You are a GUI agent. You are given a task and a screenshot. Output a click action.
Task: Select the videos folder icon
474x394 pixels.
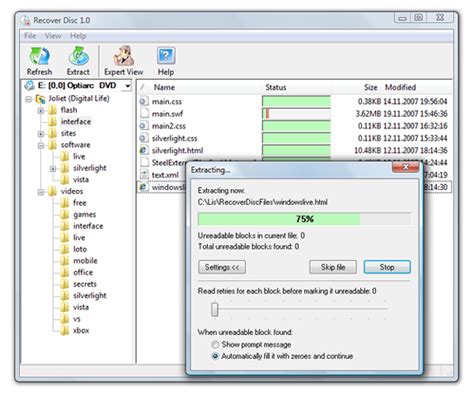point(52,191)
